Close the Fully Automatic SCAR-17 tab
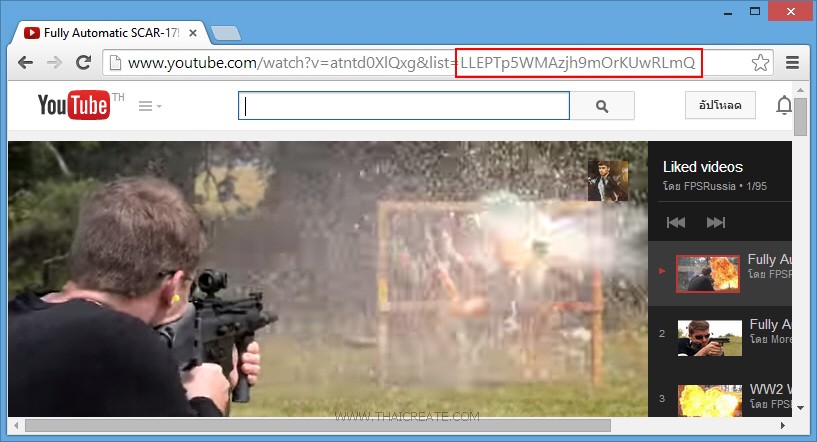Screen dimensions: 817x442 [193, 33]
